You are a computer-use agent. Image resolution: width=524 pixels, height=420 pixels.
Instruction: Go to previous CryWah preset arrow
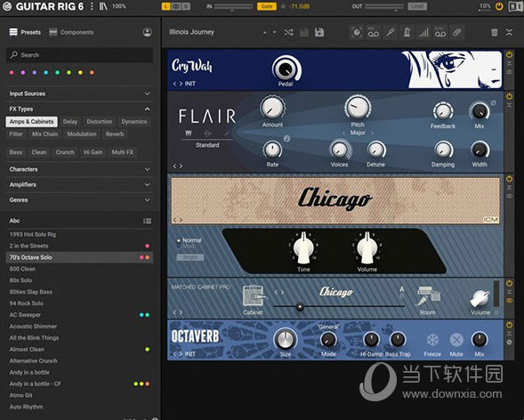[174, 84]
